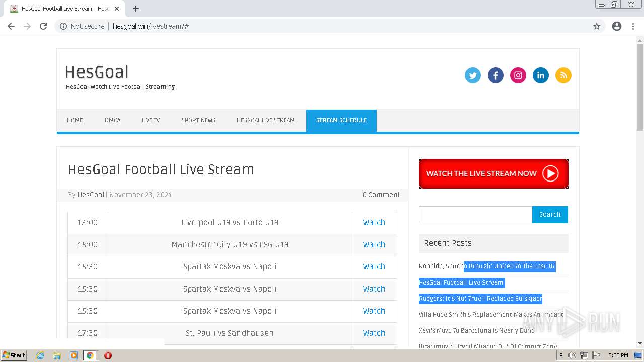This screenshot has height=362, width=644.
Task: Close the HesGoal browser tab
Action: [x=117, y=9]
